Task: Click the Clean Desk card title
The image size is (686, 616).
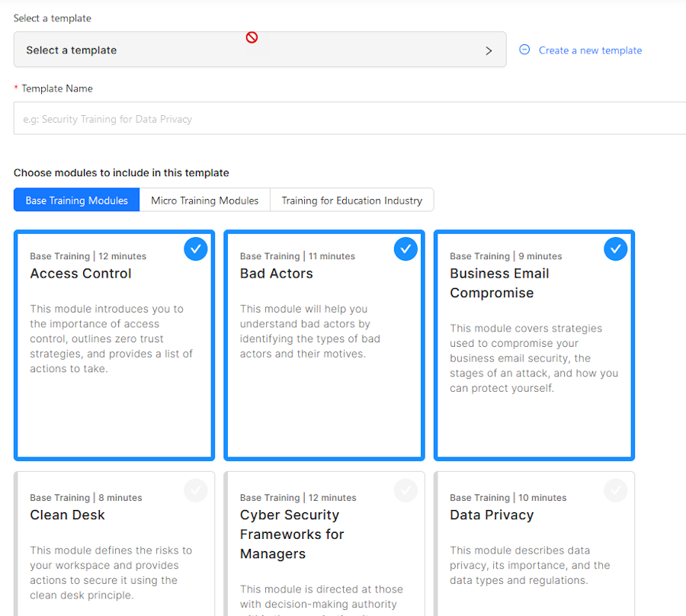Action: pyautogui.click(x=67, y=515)
